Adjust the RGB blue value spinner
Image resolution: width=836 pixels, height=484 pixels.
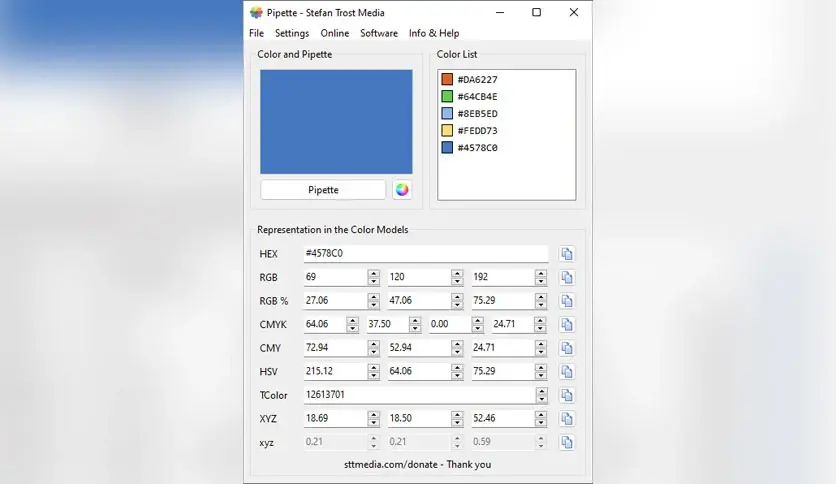541,277
